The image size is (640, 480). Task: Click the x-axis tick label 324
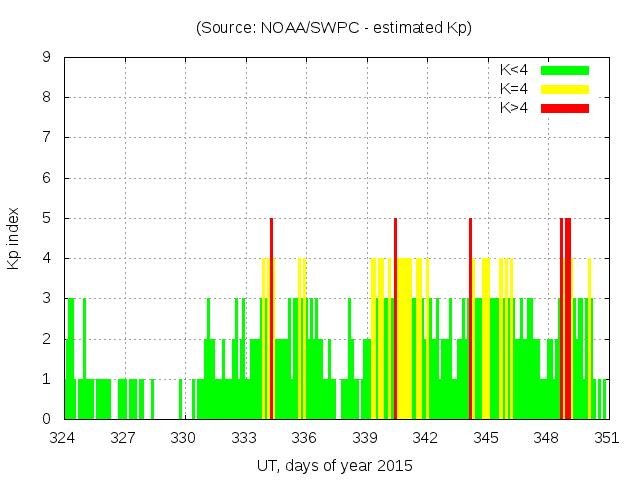(x=63, y=438)
